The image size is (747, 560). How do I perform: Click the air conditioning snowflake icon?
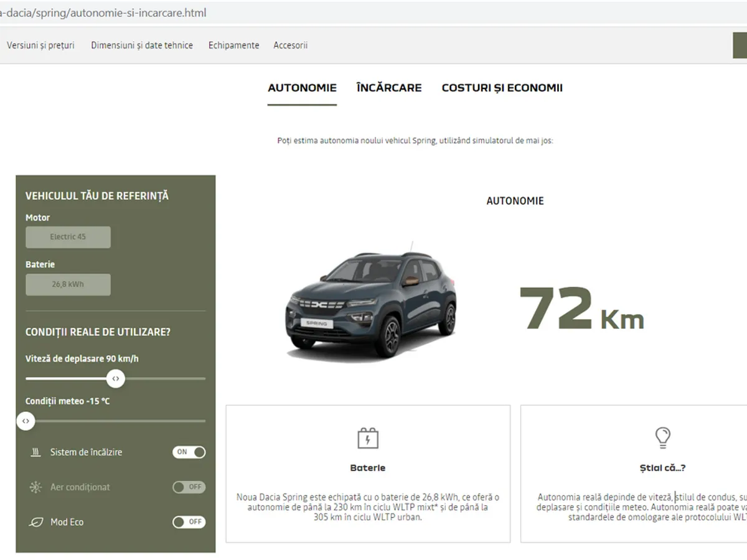pyautogui.click(x=35, y=487)
